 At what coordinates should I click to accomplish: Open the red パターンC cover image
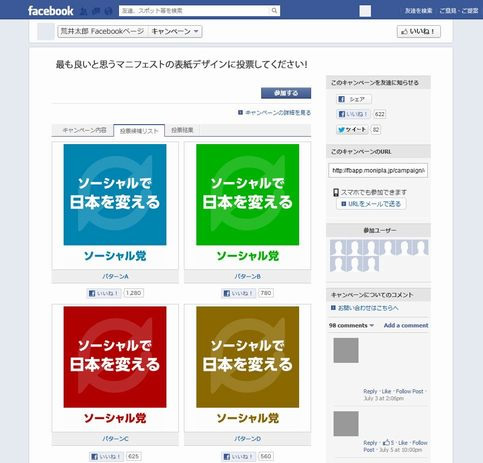point(115,357)
